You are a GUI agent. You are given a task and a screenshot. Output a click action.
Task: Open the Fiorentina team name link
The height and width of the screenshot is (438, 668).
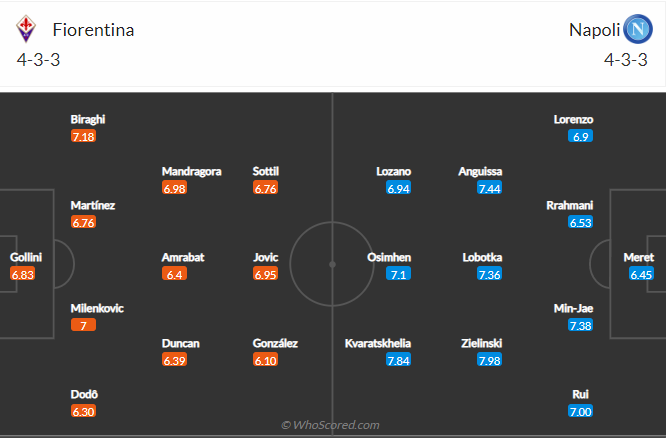[96, 30]
